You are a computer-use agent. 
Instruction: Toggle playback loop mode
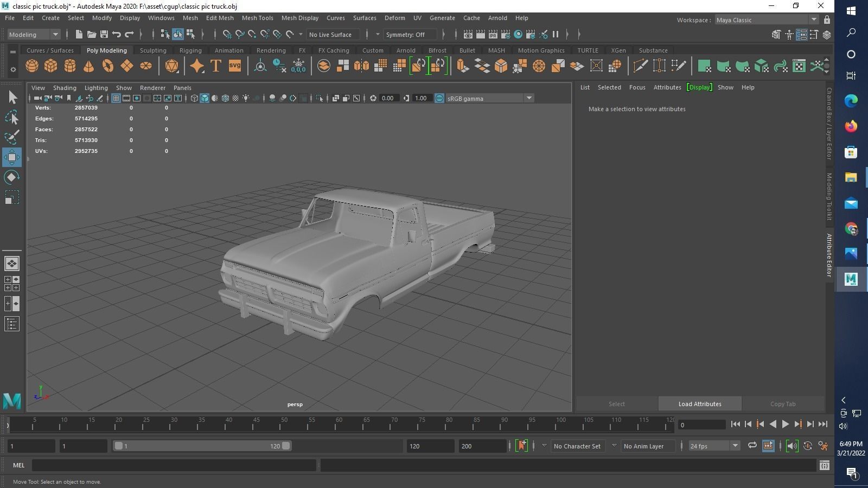(x=752, y=446)
